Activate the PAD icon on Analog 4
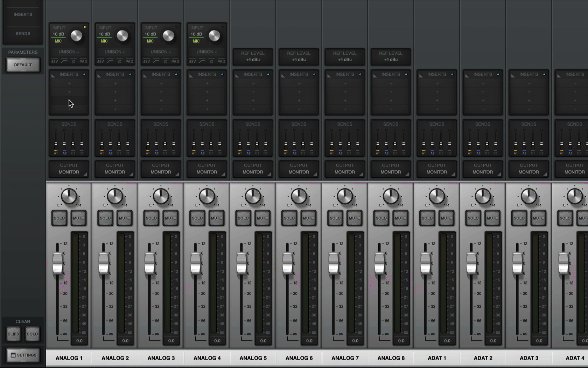This screenshot has width=588, height=368. 221,61
